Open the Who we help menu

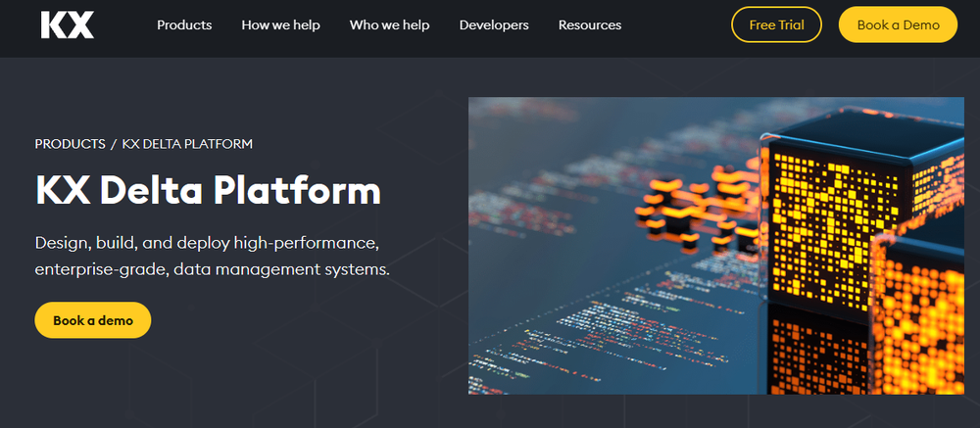pos(389,25)
